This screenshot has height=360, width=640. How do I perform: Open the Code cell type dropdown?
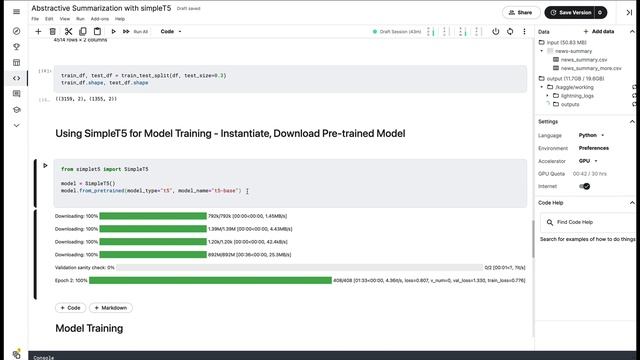click(171, 31)
